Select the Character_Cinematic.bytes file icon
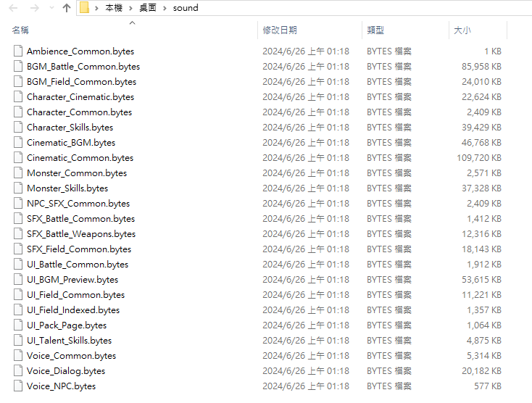532x403 pixels. click(18, 96)
